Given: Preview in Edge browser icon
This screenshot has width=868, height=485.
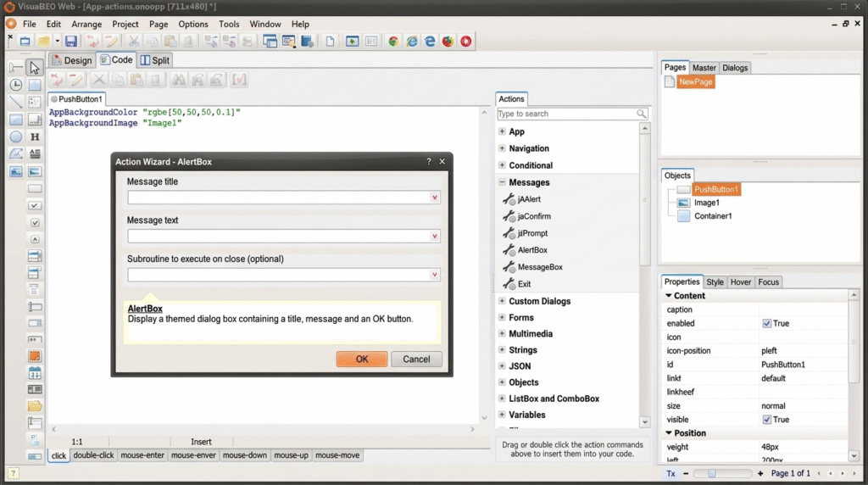Looking at the screenshot, I should (430, 41).
